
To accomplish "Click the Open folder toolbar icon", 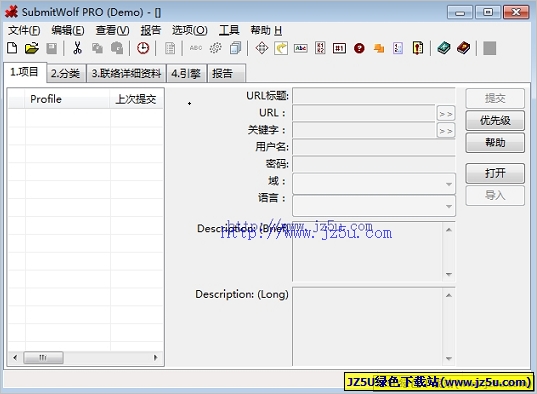I will [32, 48].
